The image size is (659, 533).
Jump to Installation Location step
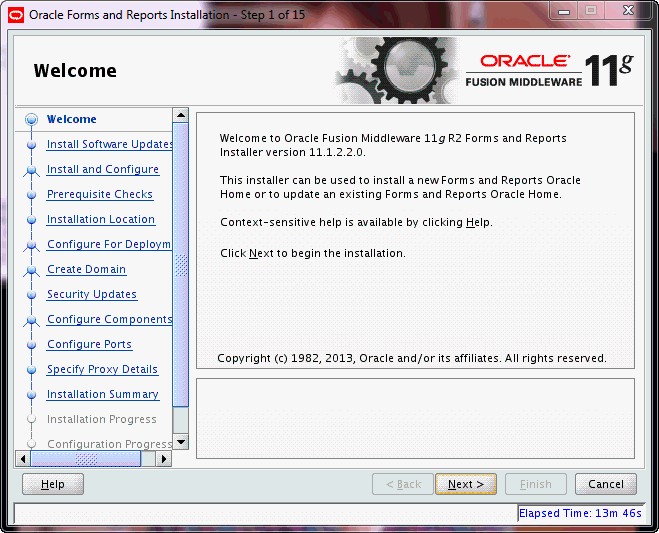pyautogui.click(x=101, y=219)
